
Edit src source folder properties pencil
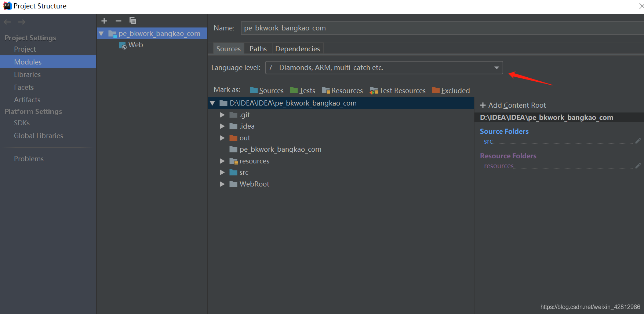tap(638, 141)
